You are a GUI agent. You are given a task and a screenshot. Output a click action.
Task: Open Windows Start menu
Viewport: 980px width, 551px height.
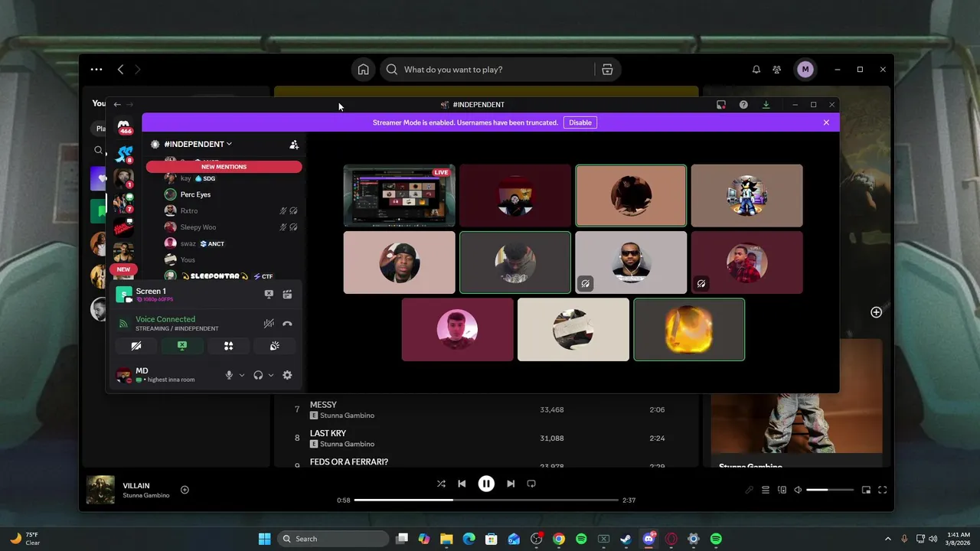(264, 539)
